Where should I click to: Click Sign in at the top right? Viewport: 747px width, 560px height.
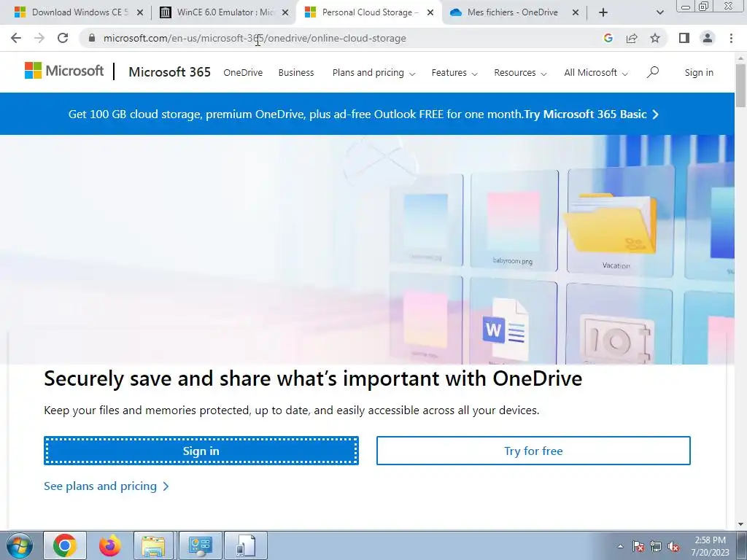[699, 73]
